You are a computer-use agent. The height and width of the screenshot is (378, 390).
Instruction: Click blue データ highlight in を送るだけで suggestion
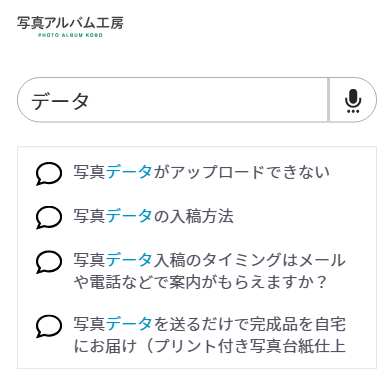tap(129, 324)
